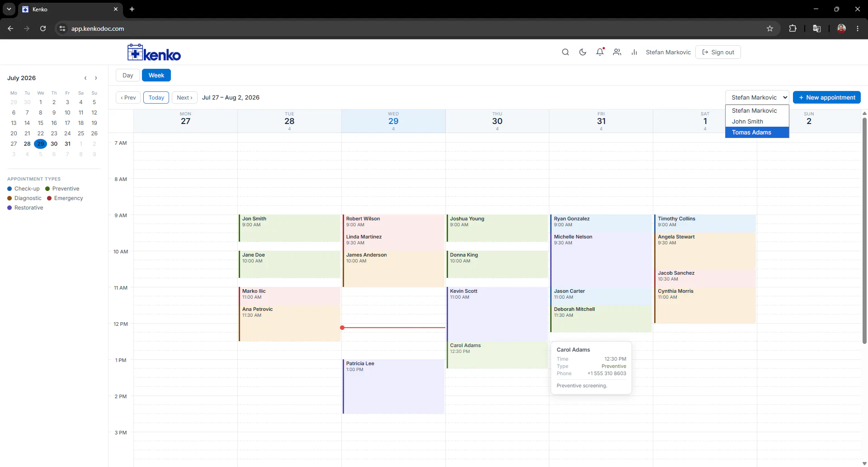Open the users/patients icon
868x467 pixels.
[617, 52]
